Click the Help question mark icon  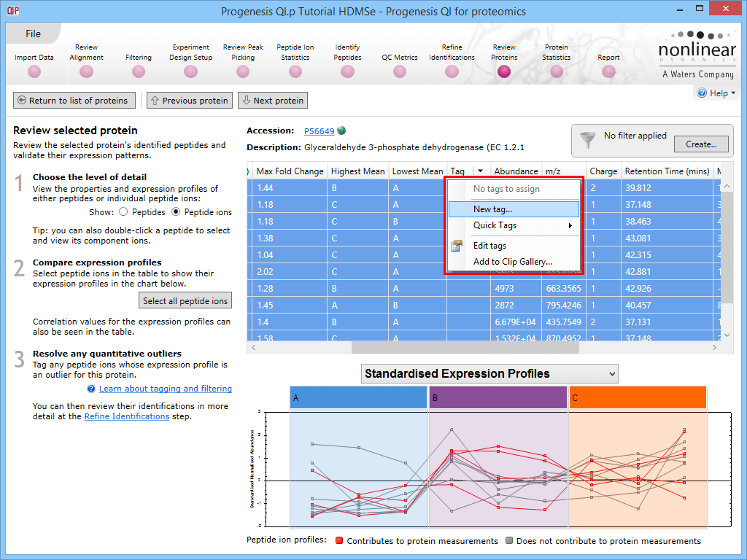[702, 93]
